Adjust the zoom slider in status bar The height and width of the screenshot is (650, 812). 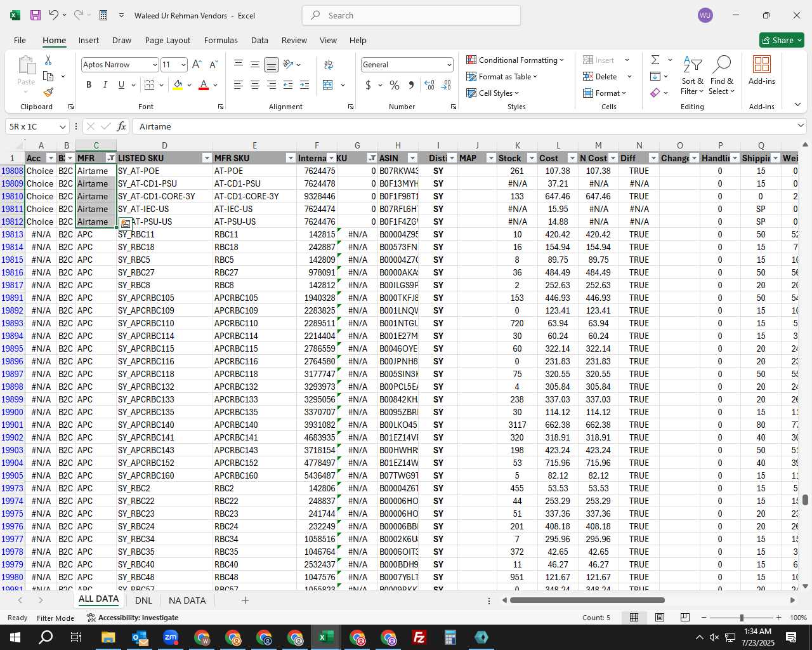point(742,617)
